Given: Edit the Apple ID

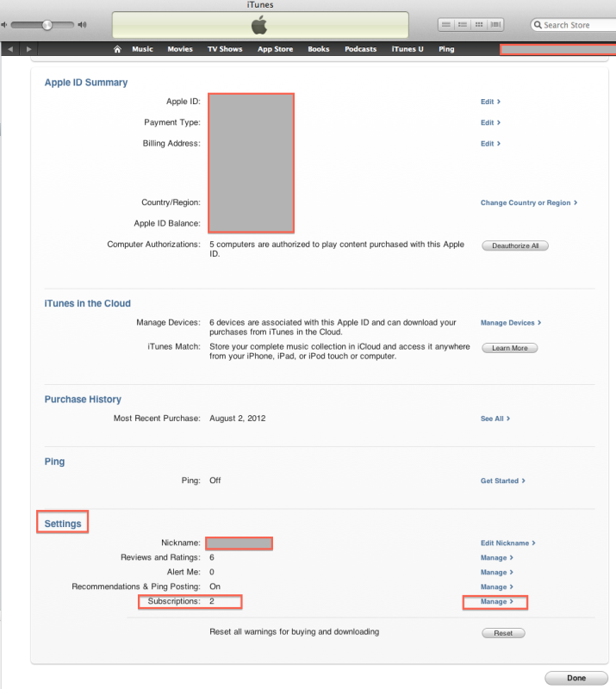Looking at the screenshot, I should (x=490, y=102).
